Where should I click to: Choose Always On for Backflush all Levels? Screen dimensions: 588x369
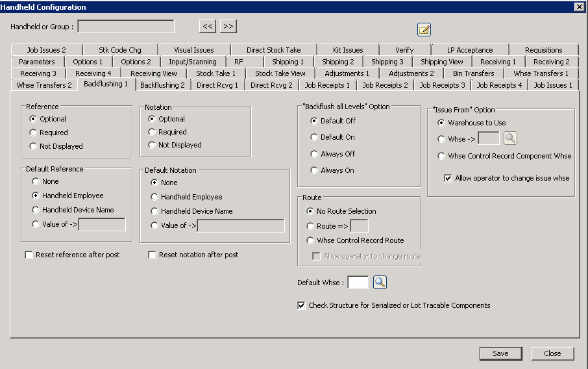point(314,170)
